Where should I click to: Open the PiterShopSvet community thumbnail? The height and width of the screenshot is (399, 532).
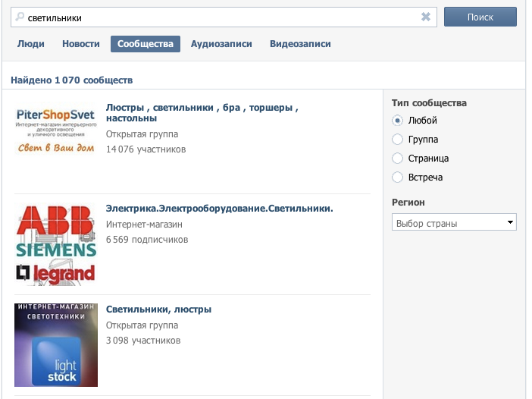point(56,129)
